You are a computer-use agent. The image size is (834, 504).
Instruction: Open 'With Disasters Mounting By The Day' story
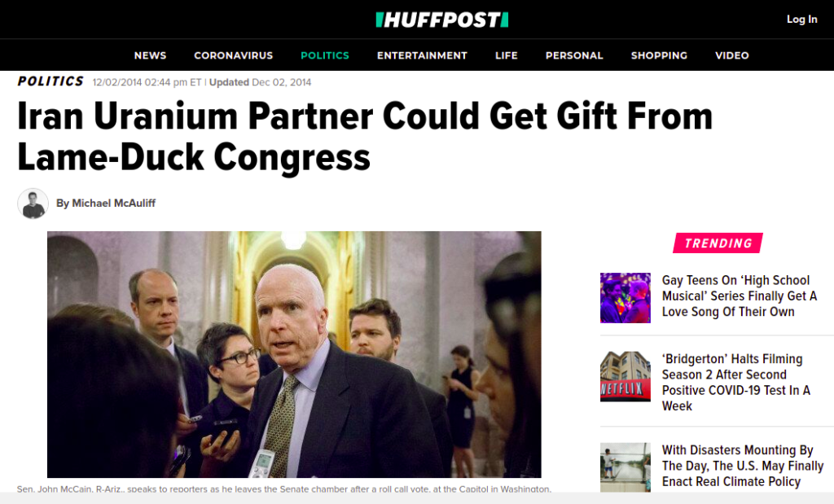pyautogui.click(x=743, y=466)
